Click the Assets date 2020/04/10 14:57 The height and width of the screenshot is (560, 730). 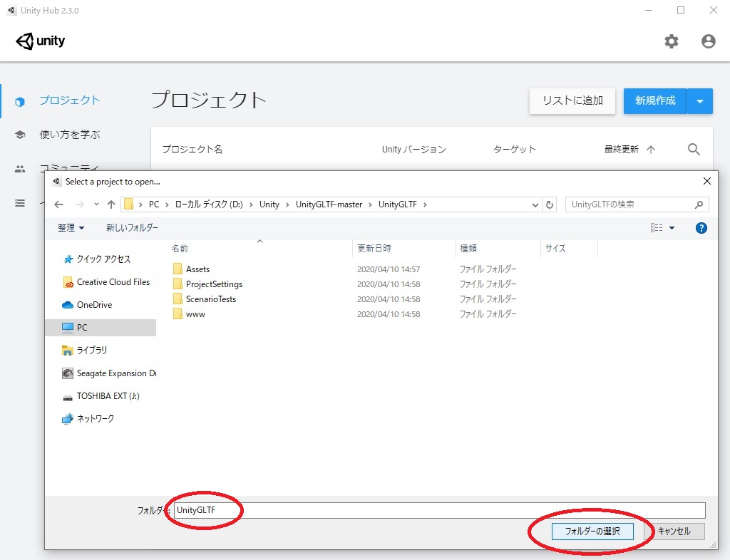(x=389, y=269)
